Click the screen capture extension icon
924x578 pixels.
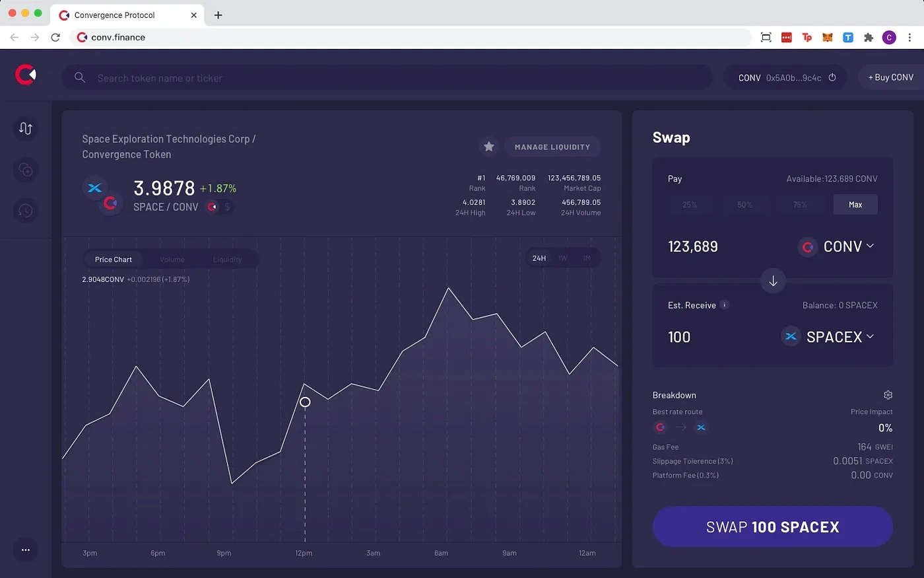pyautogui.click(x=766, y=38)
